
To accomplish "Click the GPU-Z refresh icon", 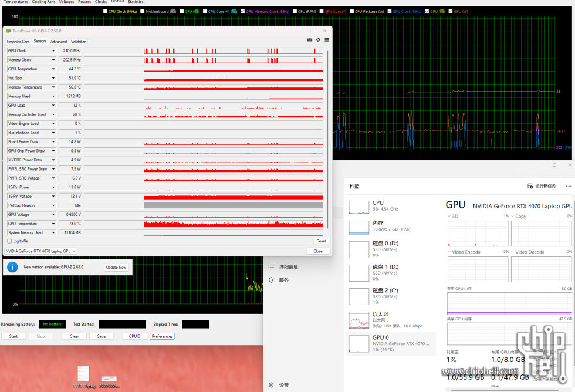I will [x=318, y=40].
